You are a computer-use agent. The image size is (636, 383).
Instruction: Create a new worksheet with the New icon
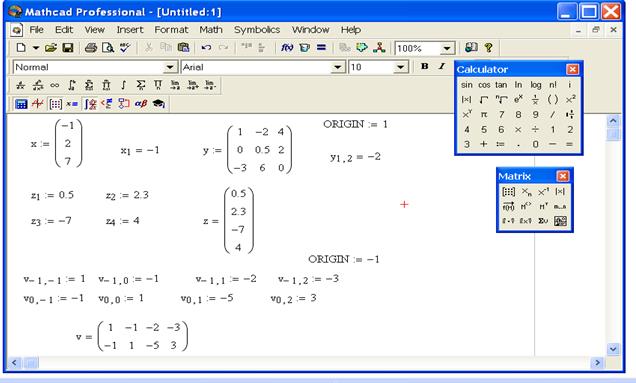(x=21, y=48)
